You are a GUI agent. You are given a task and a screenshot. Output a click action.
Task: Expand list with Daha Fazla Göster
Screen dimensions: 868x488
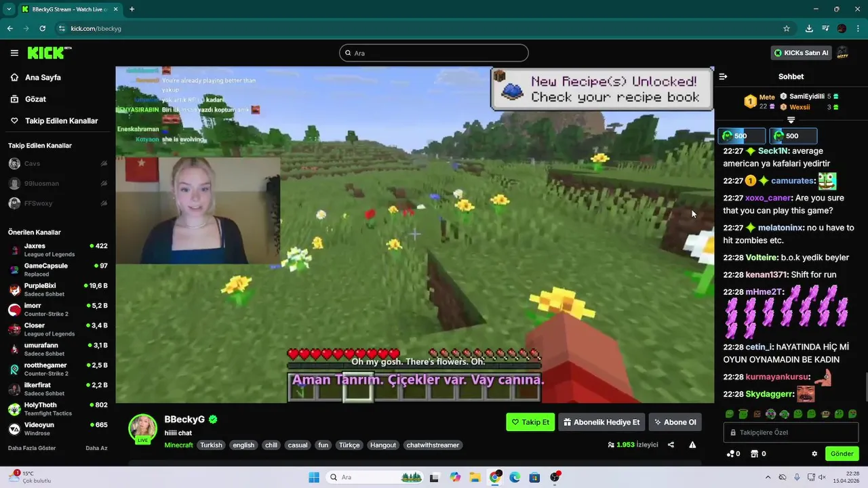32,448
